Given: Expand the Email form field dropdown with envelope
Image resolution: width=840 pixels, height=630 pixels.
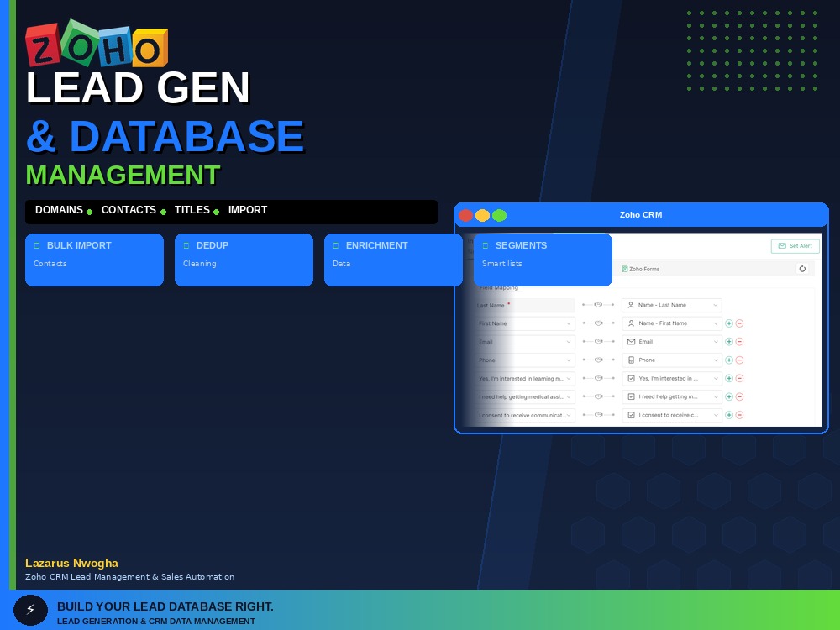Looking at the screenshot, I should tap(672, 342).
